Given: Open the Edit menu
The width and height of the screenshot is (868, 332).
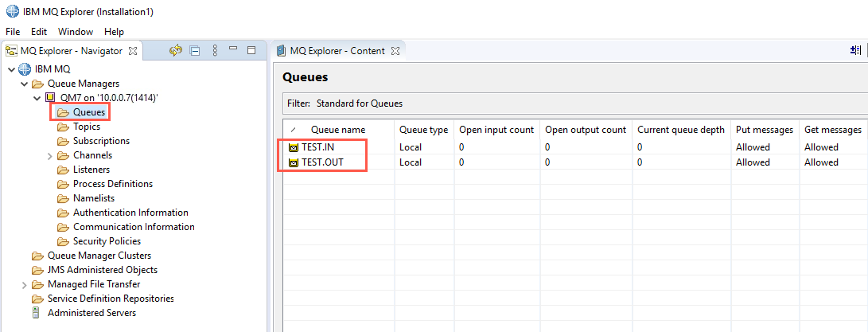Looking at the screenshot, I should 39,32.
